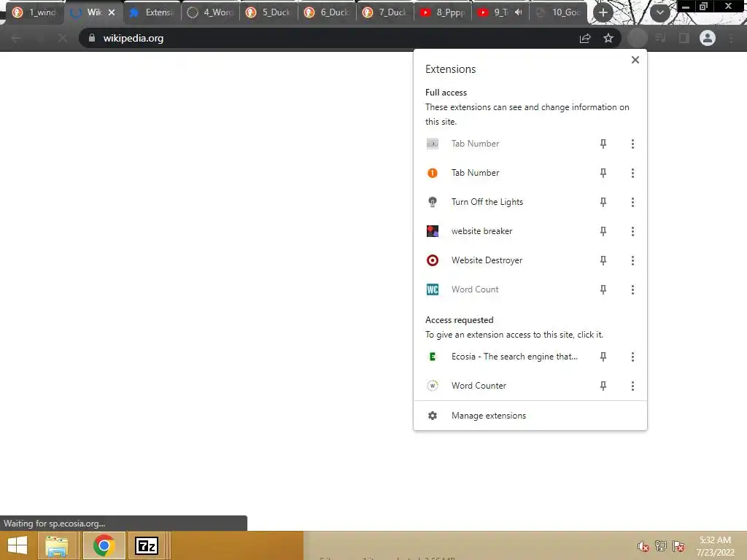Click the Turn Off the Lights lamp icon
This screenshot has width=747, height=560.
click(x=433, y=202)
